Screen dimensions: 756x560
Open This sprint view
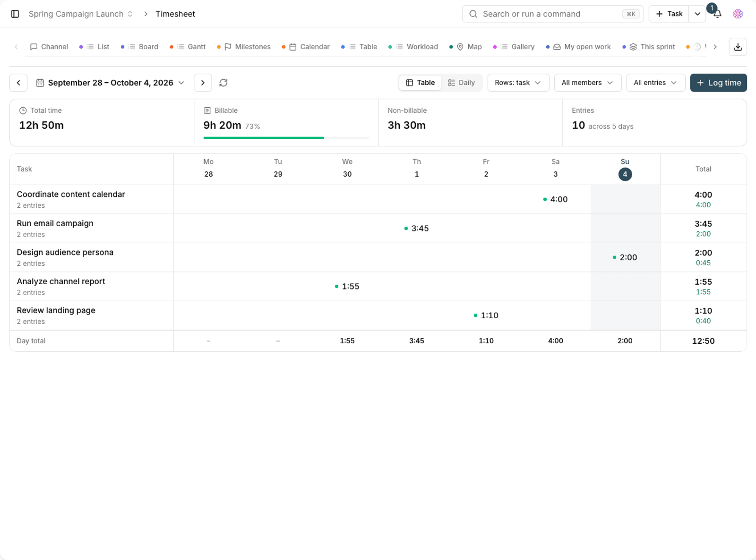coord(649,47)
